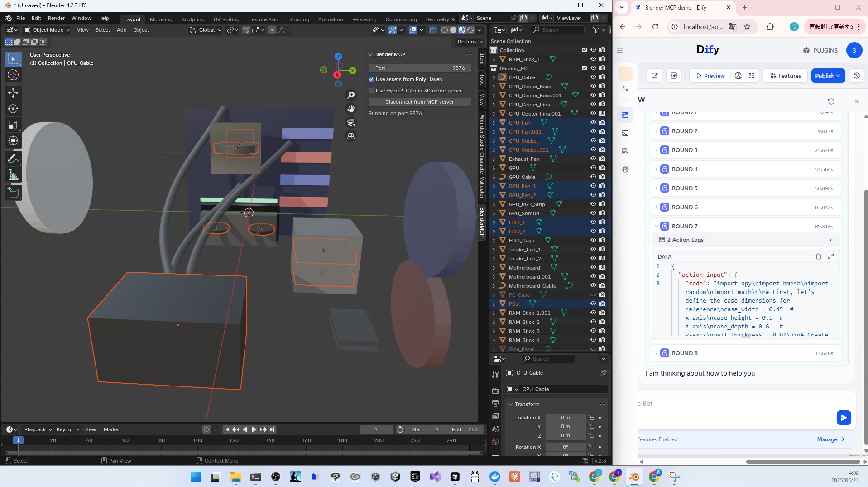Select the Scale tool in the toolbar

(x=13, y=125)
